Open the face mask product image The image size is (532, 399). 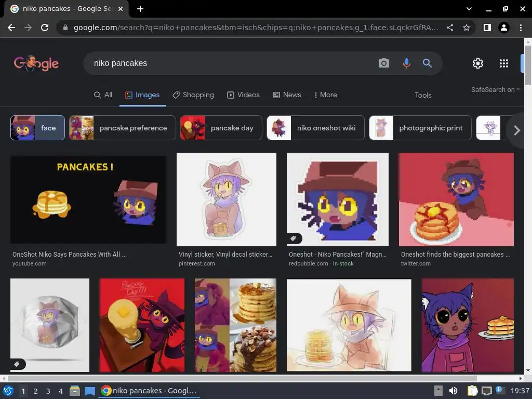50,325
